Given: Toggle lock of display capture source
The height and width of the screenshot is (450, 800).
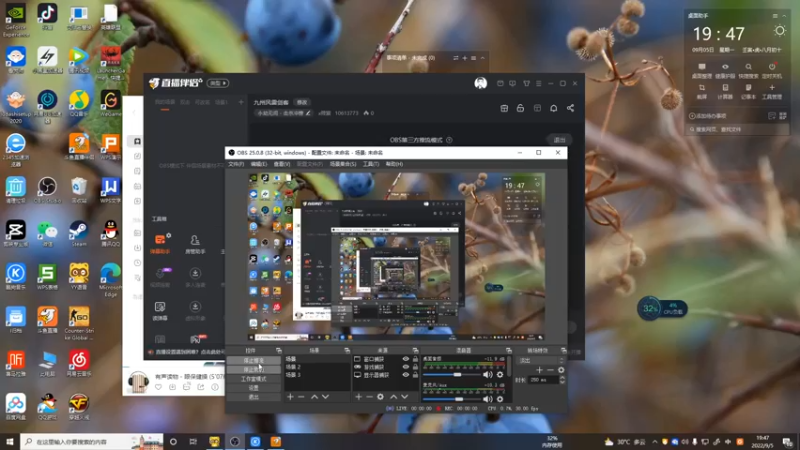Looking at the screenshot, I should click(x=415, y=375).
